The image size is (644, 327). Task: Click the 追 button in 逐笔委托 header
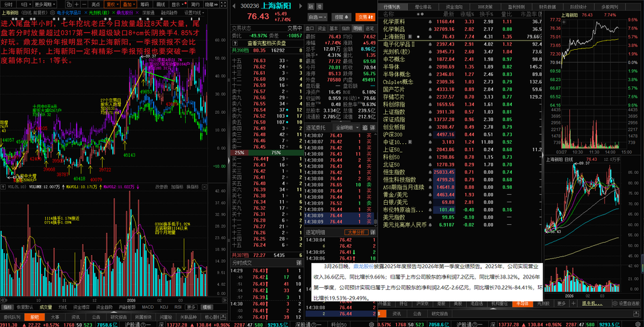point(364,128)
